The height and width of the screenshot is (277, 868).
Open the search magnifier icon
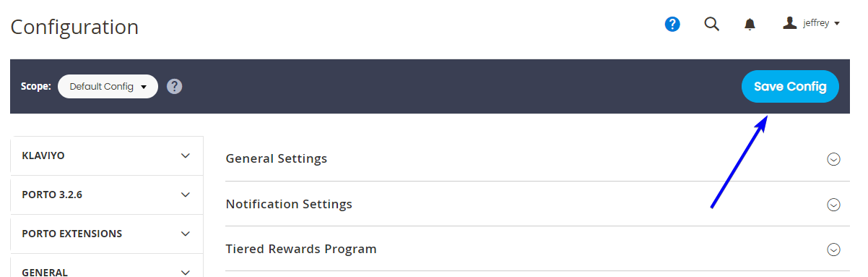tap(711, 24)
